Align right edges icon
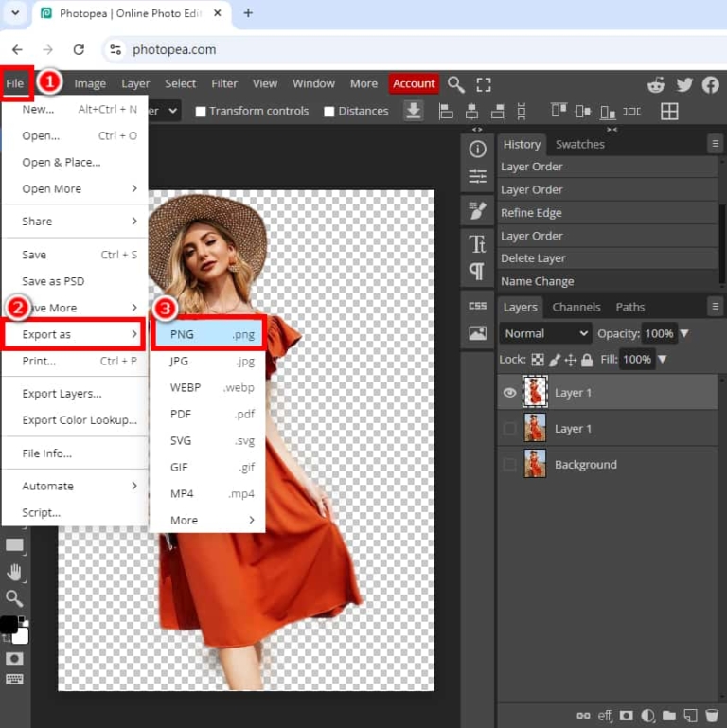The image size is (727, 728). (x=498, y=112)
